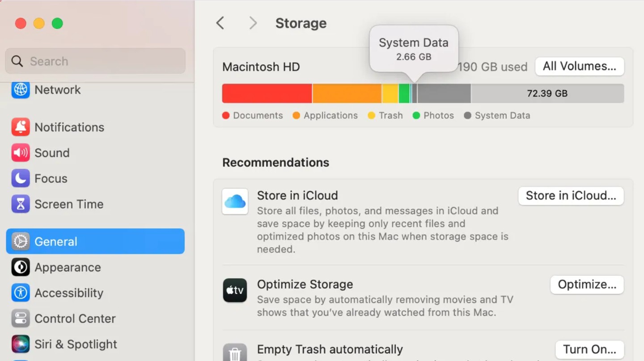Click the Store in iCloud... button
The image size is (644, 361).
pos(571,196)
